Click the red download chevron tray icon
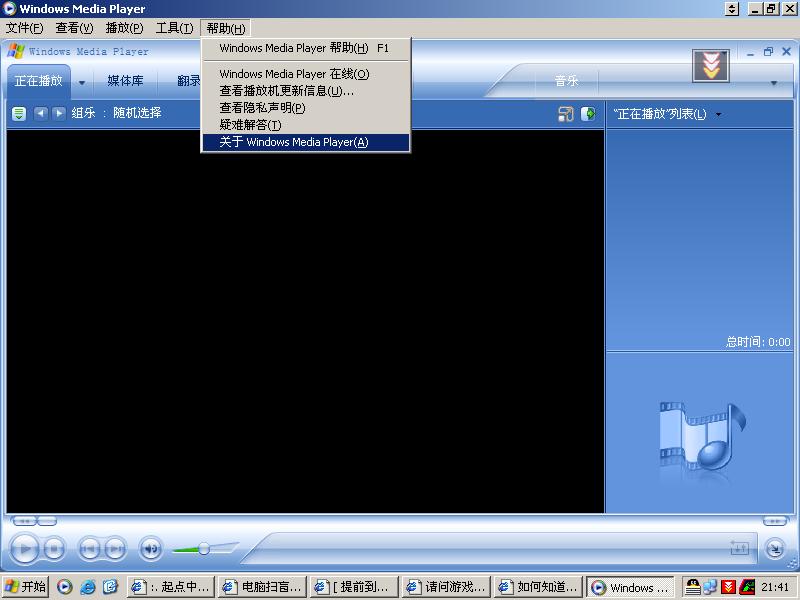The width and height of the screenshot is (800, 600). [728, 587]
